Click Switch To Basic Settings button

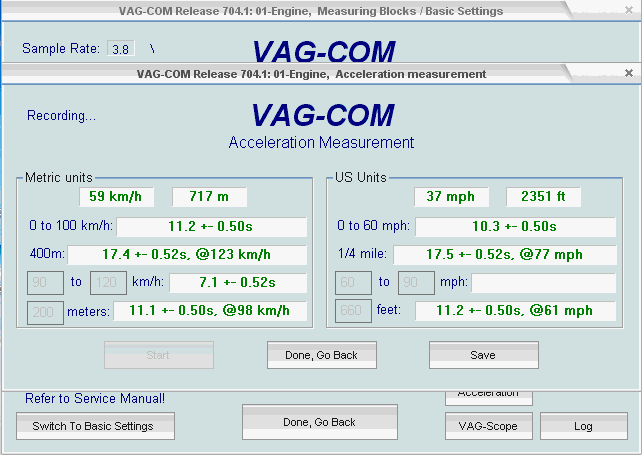point(95,426)
